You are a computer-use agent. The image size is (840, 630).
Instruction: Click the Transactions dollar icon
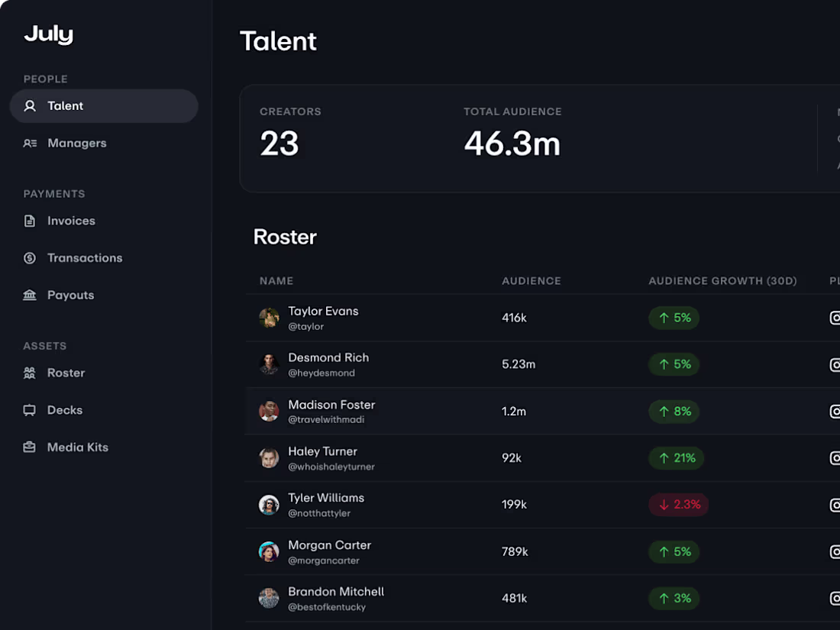click(x=30, y=258)
